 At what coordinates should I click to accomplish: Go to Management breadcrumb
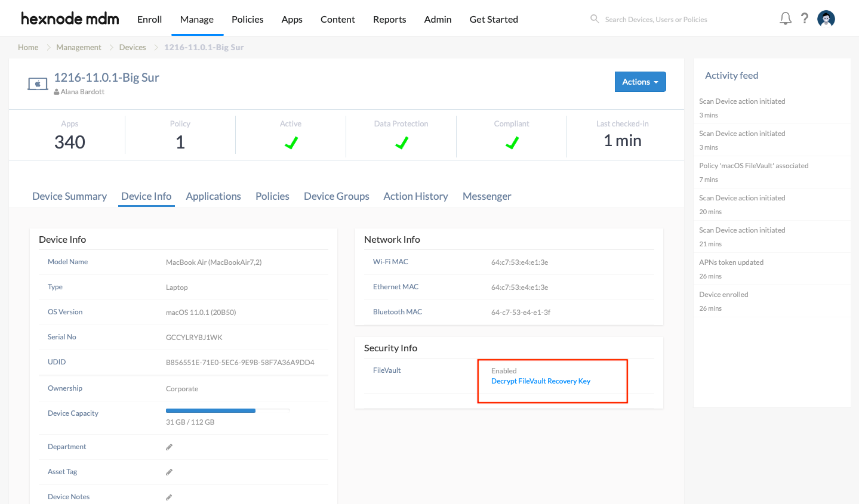click(79, 47)
